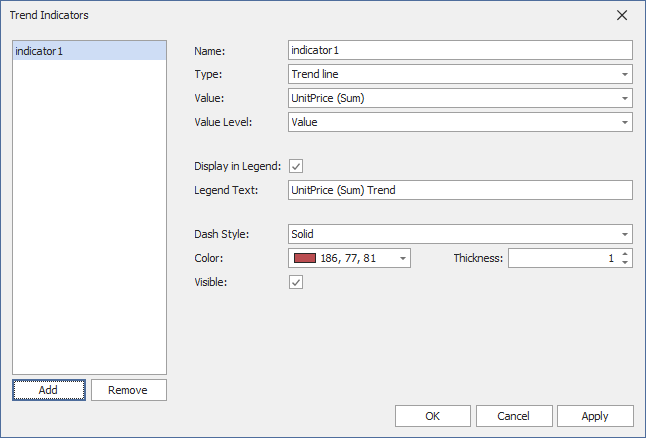Confirm with the OK button
646x438 pixels.
pyautogui.click(x=432, y=415)
